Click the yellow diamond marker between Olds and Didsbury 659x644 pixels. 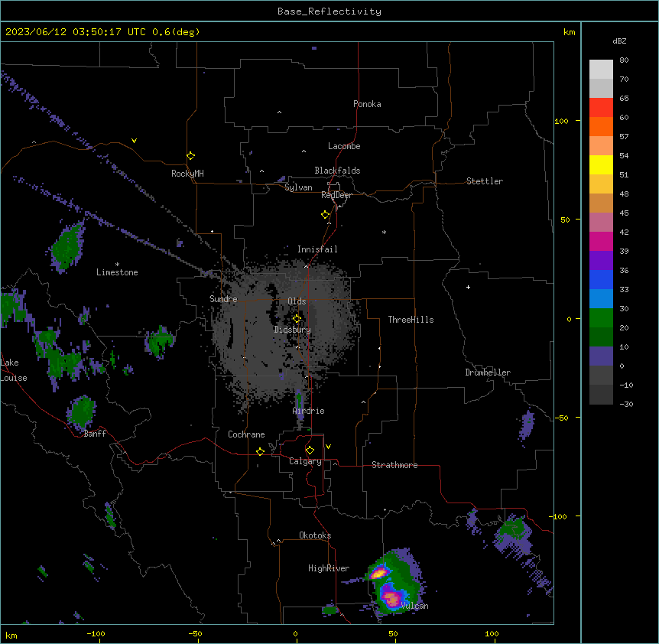click(x=297, y=319)
